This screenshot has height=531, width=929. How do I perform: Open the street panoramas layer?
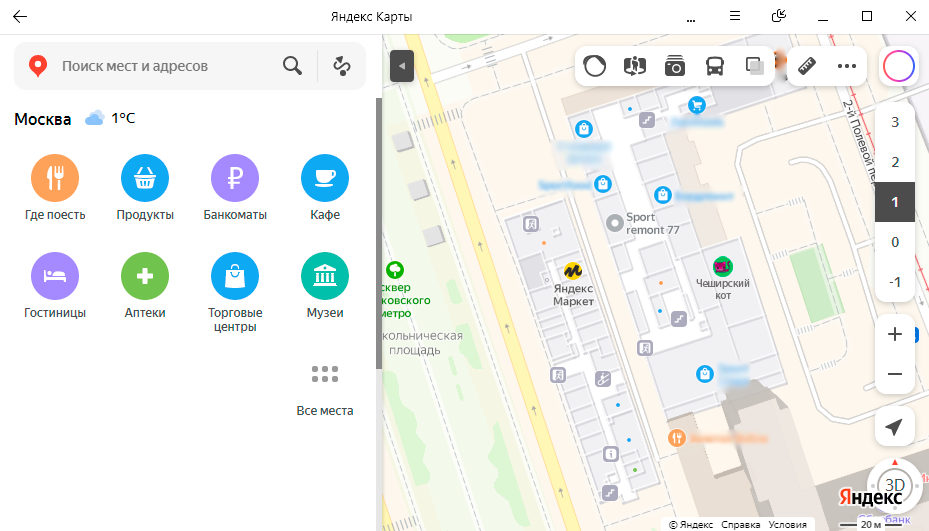pyautogui.click(x=635, y=67)
